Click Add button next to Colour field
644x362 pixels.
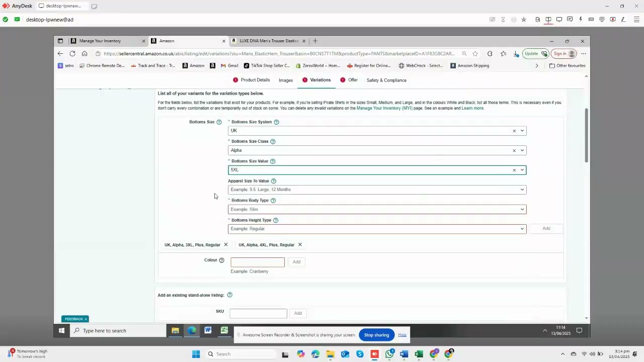coord(296,262)
